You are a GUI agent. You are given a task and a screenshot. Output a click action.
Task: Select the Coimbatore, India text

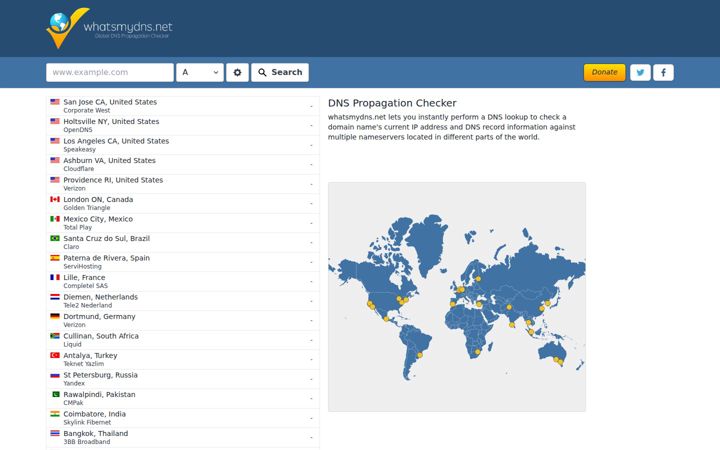[x=95, y=414]
